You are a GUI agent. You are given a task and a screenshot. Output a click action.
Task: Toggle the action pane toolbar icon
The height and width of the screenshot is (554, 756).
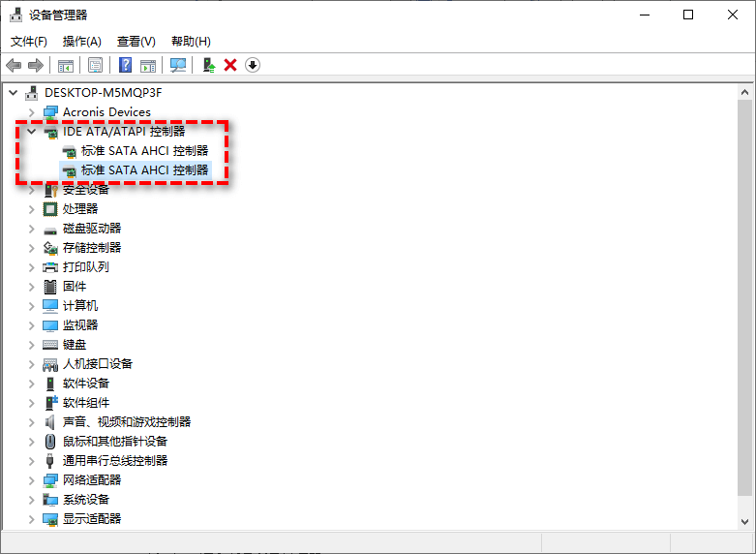tap(148, 65)
